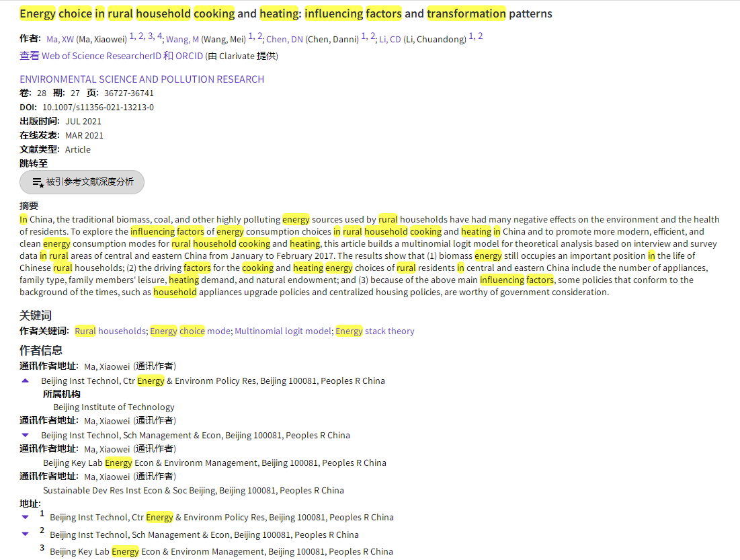Click affiliation superscript 4 after Ma, Xiaowei
The image size is (740, 560).
coord(159,36)
